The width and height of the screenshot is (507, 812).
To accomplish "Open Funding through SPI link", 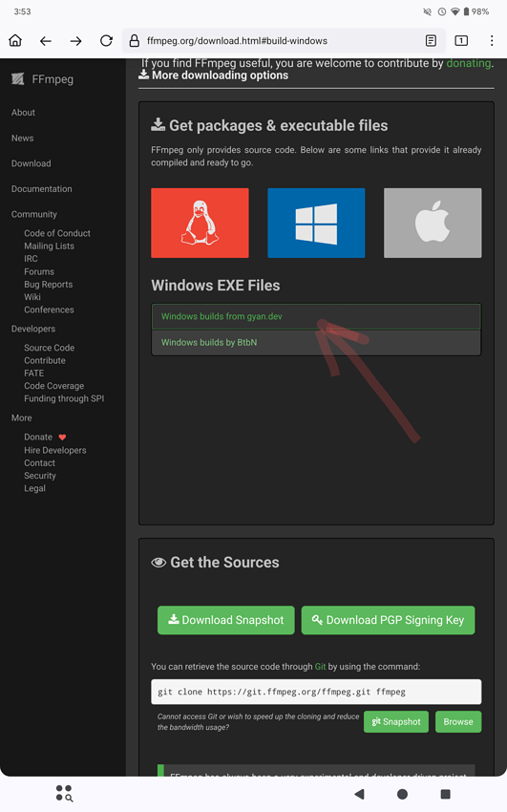I will tap(64, 398).
